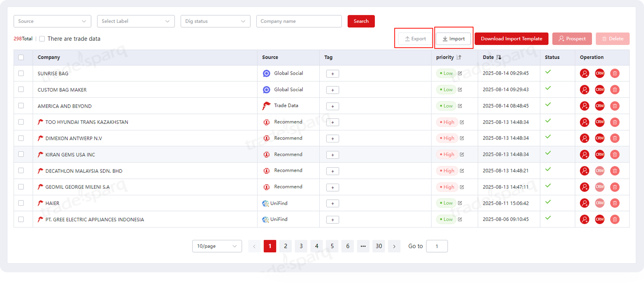This screenshot has height=283, width=644.
Task: Click the delete trash icon for HAIER row
Action: click(x=614, y=203)
